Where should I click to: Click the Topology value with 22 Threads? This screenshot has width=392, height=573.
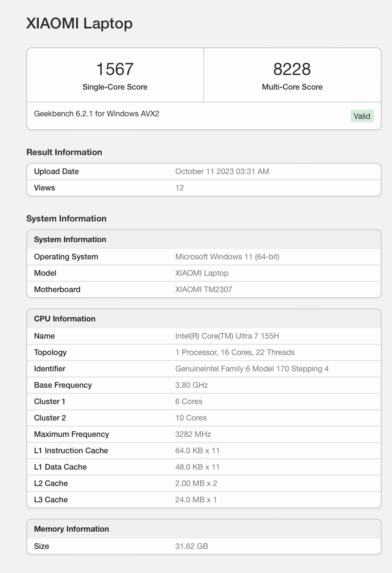235,352
